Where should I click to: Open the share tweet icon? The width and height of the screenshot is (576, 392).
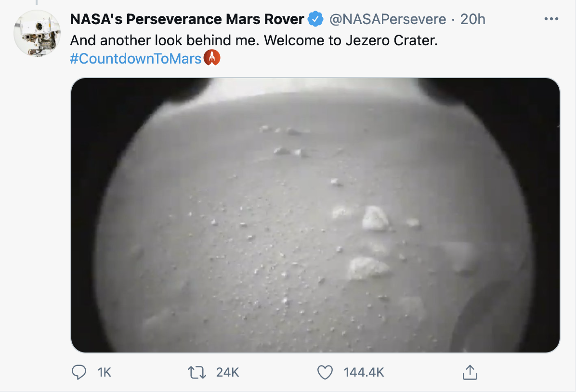tap(469, 372)
